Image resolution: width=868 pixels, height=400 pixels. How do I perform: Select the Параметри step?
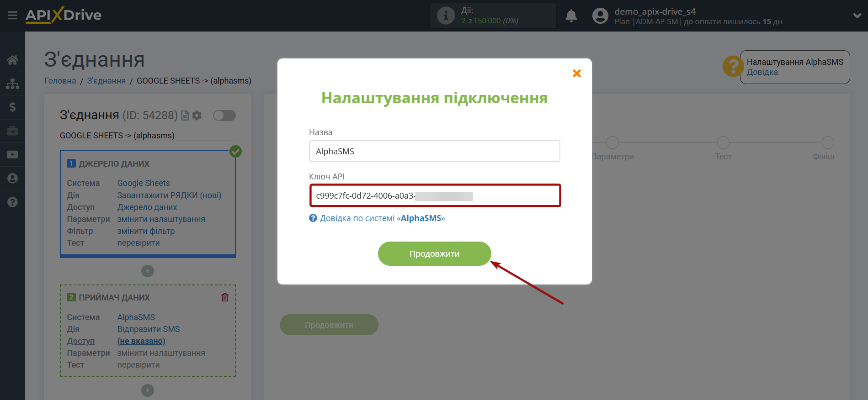[x=612, y=143]
